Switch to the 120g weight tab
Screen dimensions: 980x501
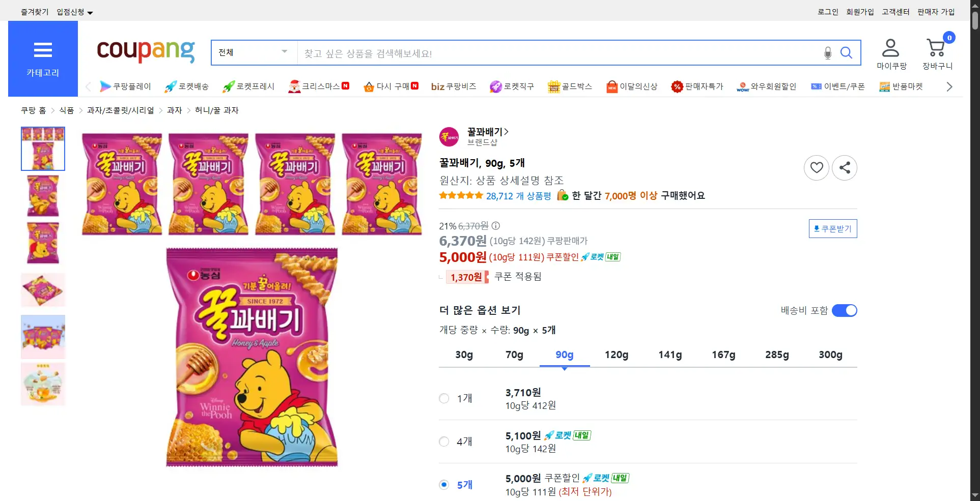click(616, 355)
